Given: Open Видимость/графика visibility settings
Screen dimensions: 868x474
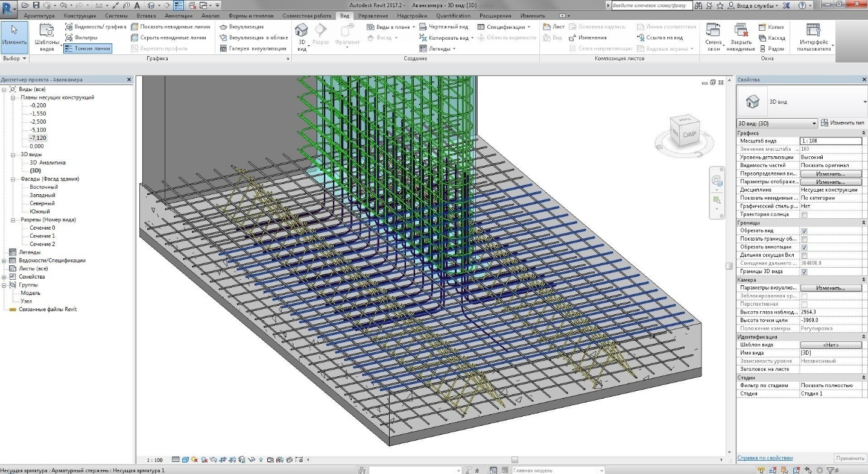Looking at the screenshot, I should 95,27.
